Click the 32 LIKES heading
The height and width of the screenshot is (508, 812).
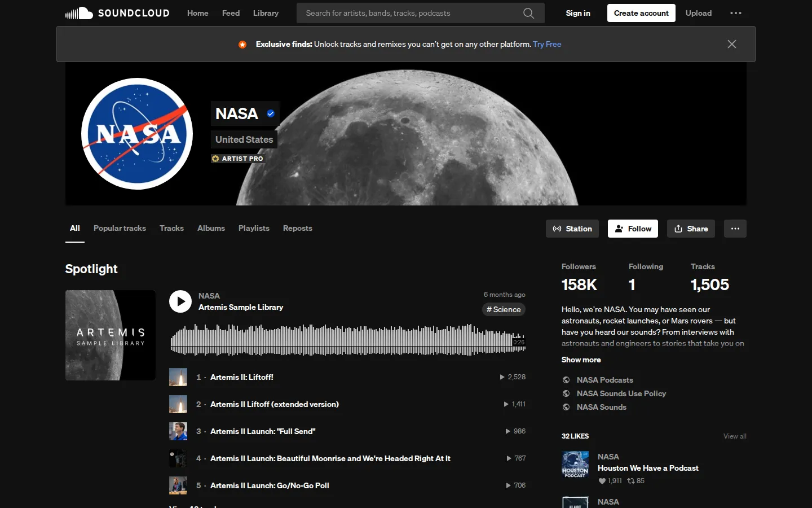[x=575, y=436]
